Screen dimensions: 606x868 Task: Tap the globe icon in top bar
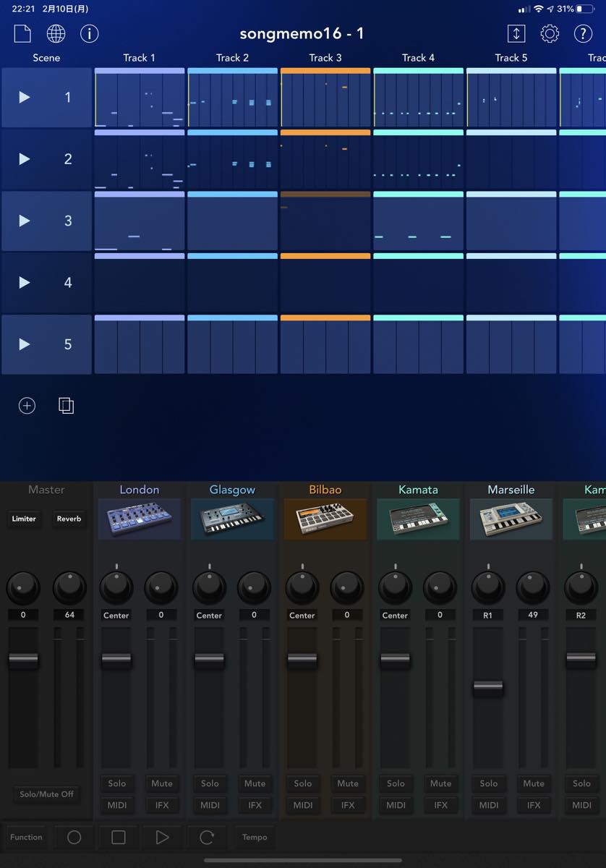[x=56, y=33]
